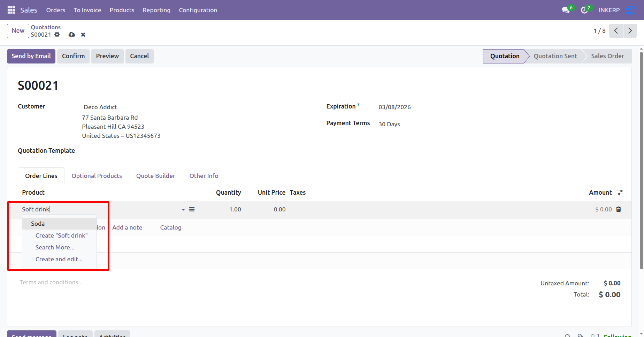Open the activities clock icon

(x=584, y=10)
